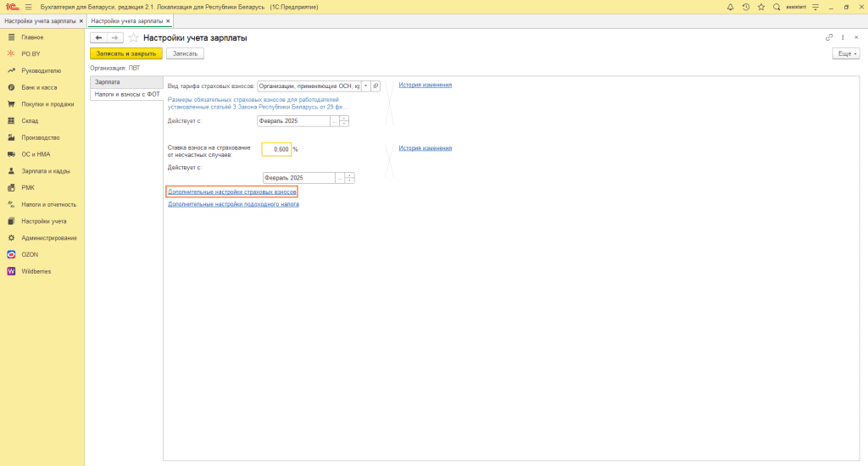
Task: Adjust first Действует с month stepper
Action: pos(344,120)
